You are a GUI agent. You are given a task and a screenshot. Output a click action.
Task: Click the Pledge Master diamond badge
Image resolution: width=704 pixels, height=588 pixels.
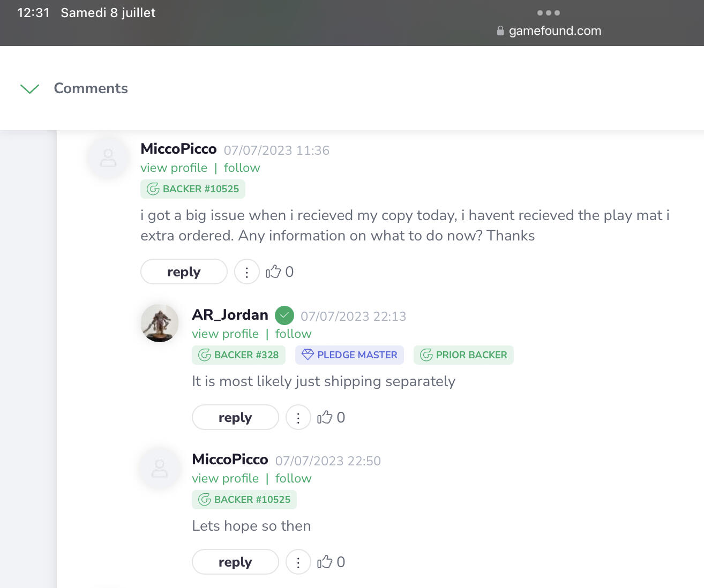pos(349,355)
